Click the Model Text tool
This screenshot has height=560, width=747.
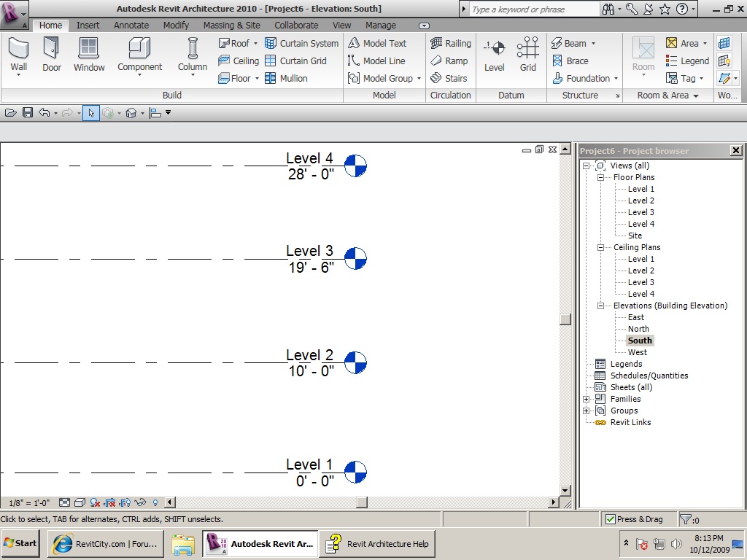[x=377, y=43]
